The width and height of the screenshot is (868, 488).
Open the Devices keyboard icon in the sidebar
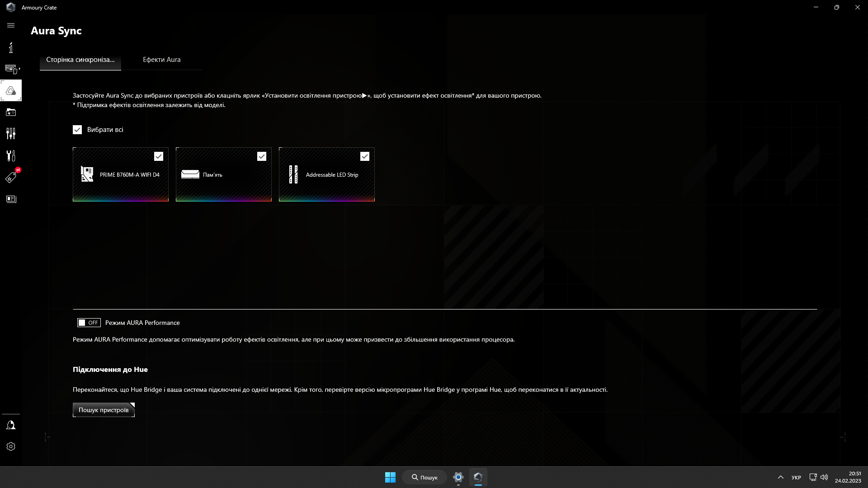pyautogui.click(x=10, y=69)
